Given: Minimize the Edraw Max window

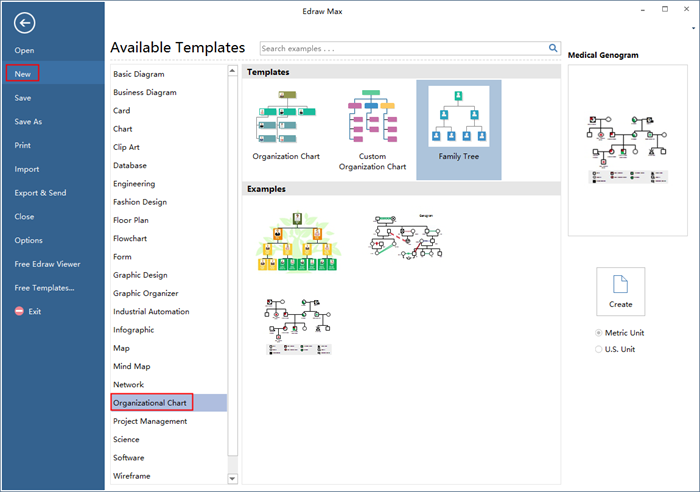Looking at the screenshot, I should (643, 10).
